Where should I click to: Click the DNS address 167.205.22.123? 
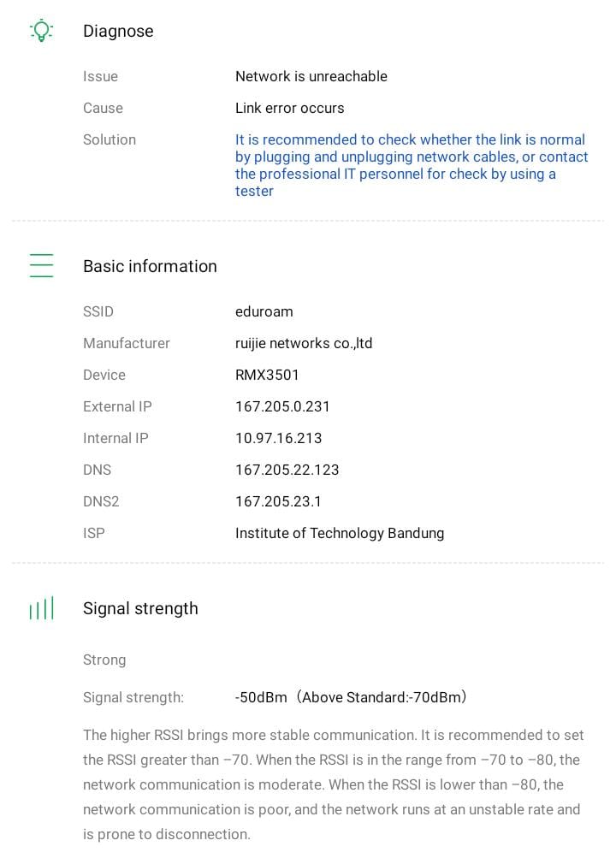(x=287, y=470)
